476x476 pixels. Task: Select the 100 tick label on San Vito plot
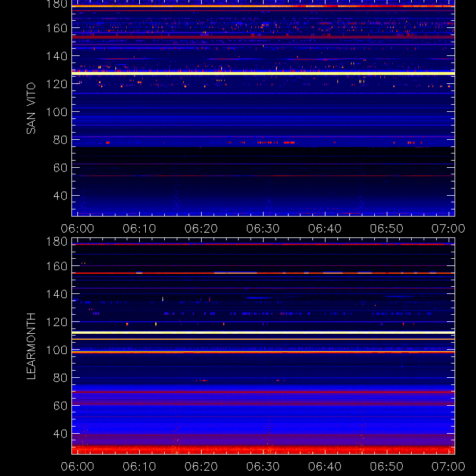tap(57, 112)
